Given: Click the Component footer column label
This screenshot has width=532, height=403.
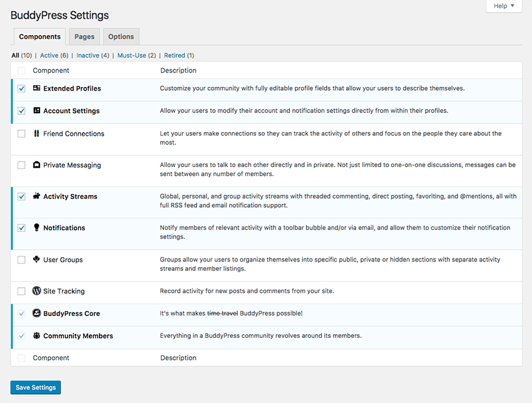Looking at the screenshot, I should click(x=51, y=358).
